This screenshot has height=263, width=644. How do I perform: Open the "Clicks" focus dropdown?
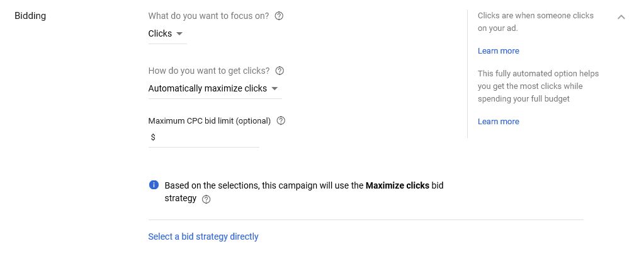[167, 34]
